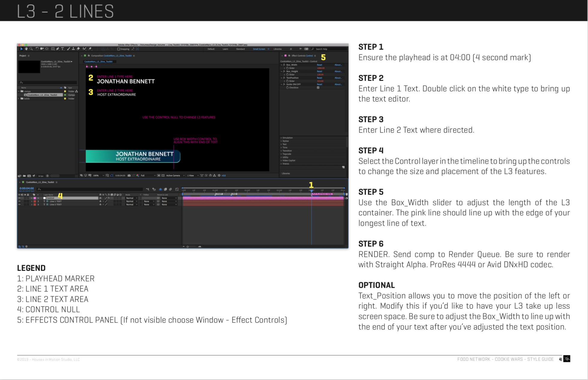The width and height of the screenshot is (588, 380).
Task: Select the Hand tool
Action: [26, 49]
